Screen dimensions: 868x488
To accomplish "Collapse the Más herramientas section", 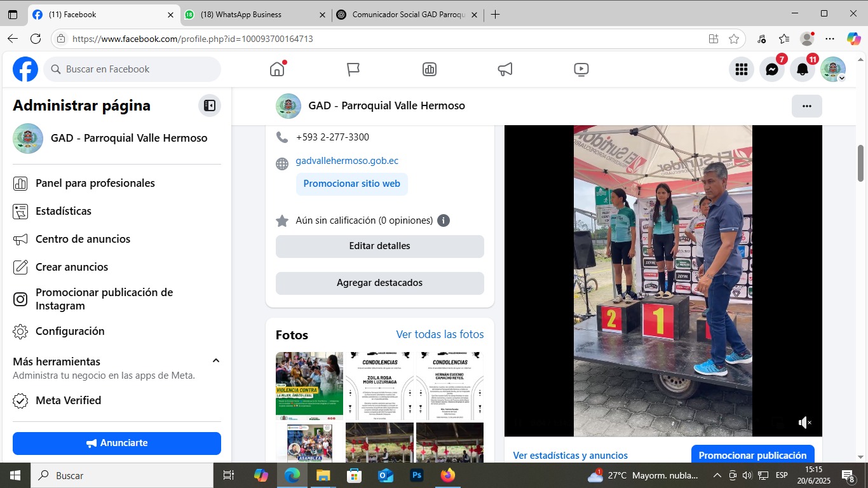I will click(x=215, y=361).
